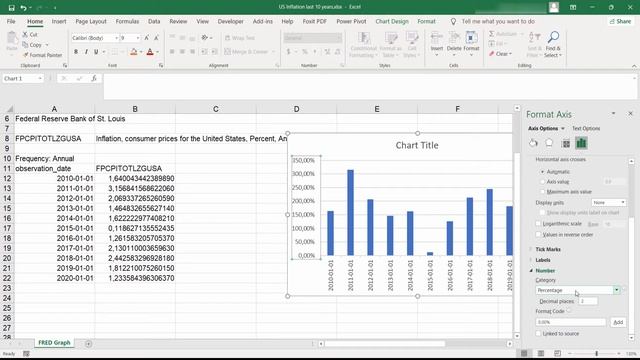The height and width of the screenshot is (360, 640).
Task: Click the Share button
Action: [x=620, y=21]
